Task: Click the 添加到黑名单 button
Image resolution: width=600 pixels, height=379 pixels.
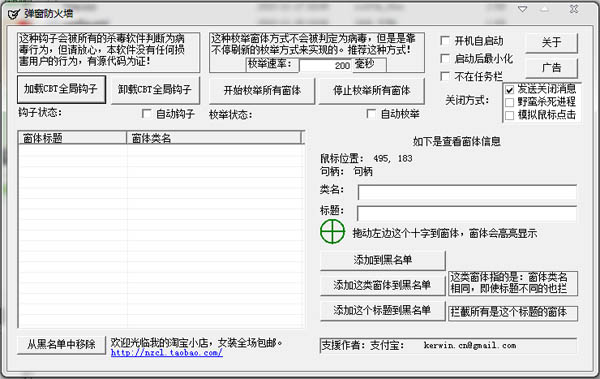Action: point(383,260)
